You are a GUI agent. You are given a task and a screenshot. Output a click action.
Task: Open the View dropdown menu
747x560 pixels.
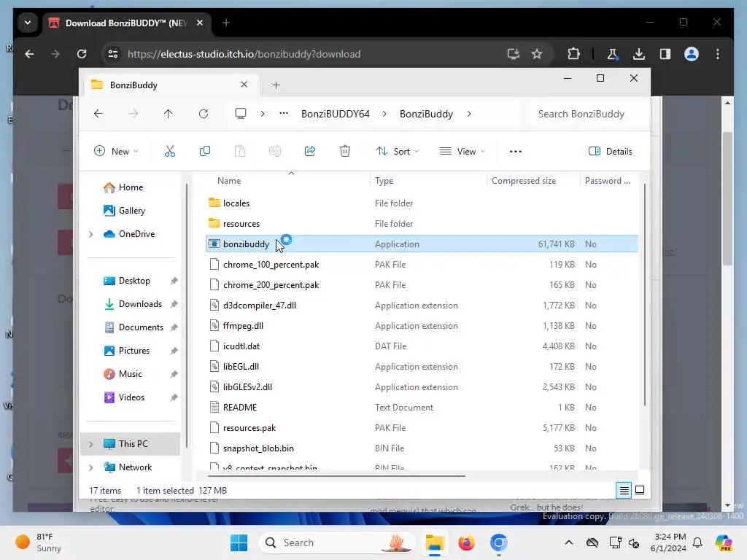(462, 152)
